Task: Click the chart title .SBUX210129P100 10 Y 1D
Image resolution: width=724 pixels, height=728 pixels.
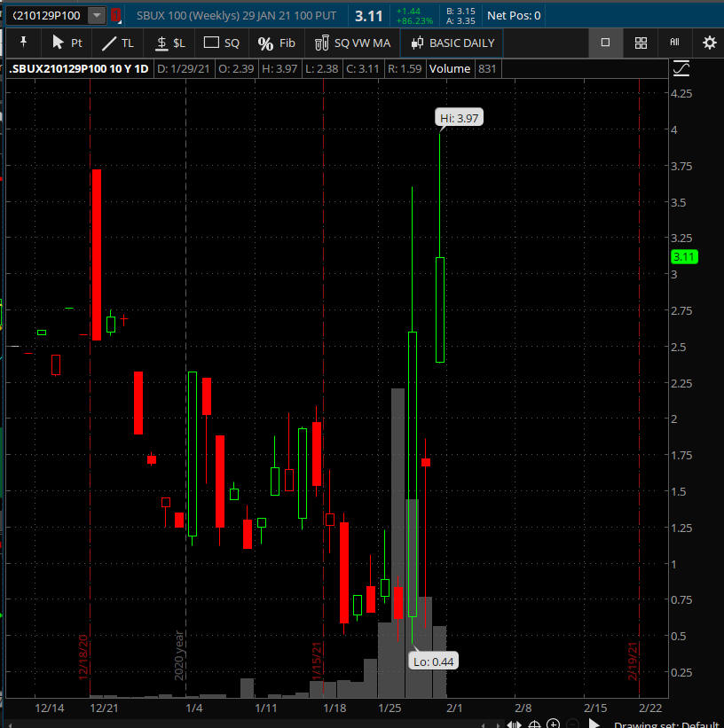Action: point(79,68)
